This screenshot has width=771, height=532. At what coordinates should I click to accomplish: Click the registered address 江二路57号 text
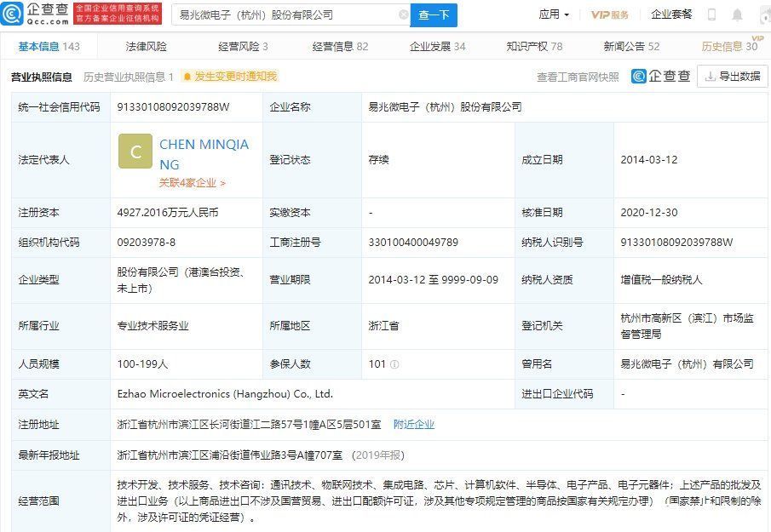point(249,425)
